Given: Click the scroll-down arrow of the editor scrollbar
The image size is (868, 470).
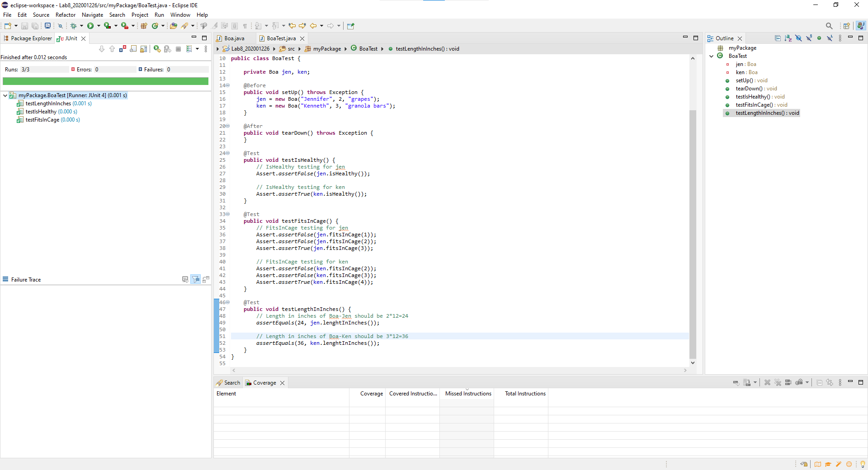Looking at the screenshot, I should tap(693, 363).
